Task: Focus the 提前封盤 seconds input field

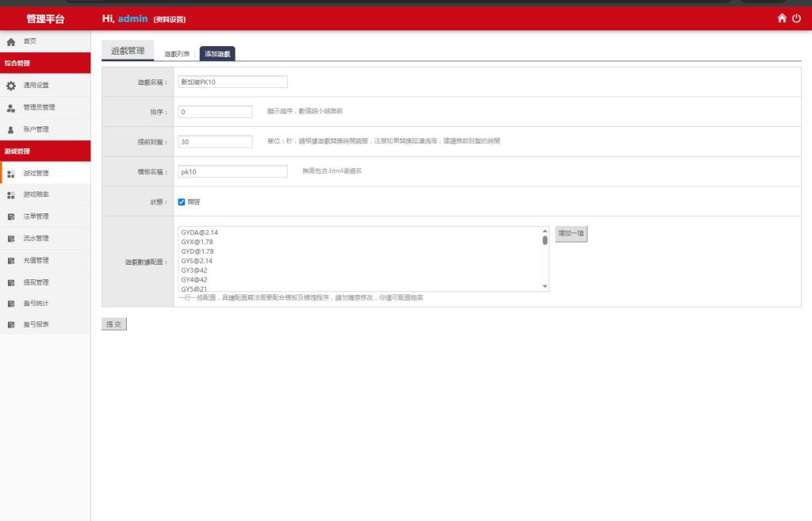Action: point(215,141)
